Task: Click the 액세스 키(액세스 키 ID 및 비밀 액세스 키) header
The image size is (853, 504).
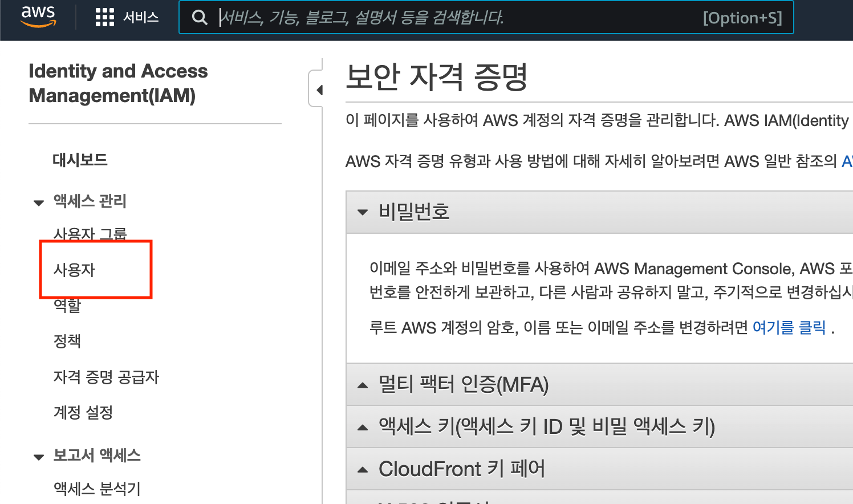Action: (599, 427)
